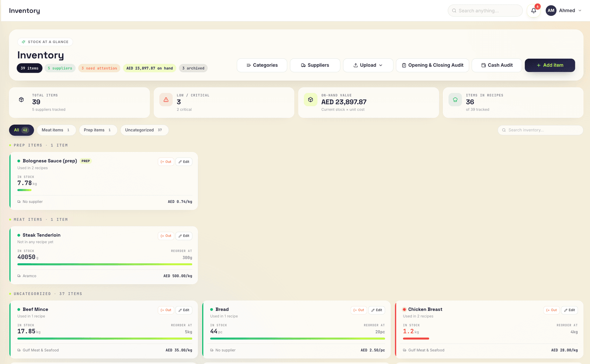Edit the Beef Mince item
This screenshot has width=590, height=364.
point(184,310)
